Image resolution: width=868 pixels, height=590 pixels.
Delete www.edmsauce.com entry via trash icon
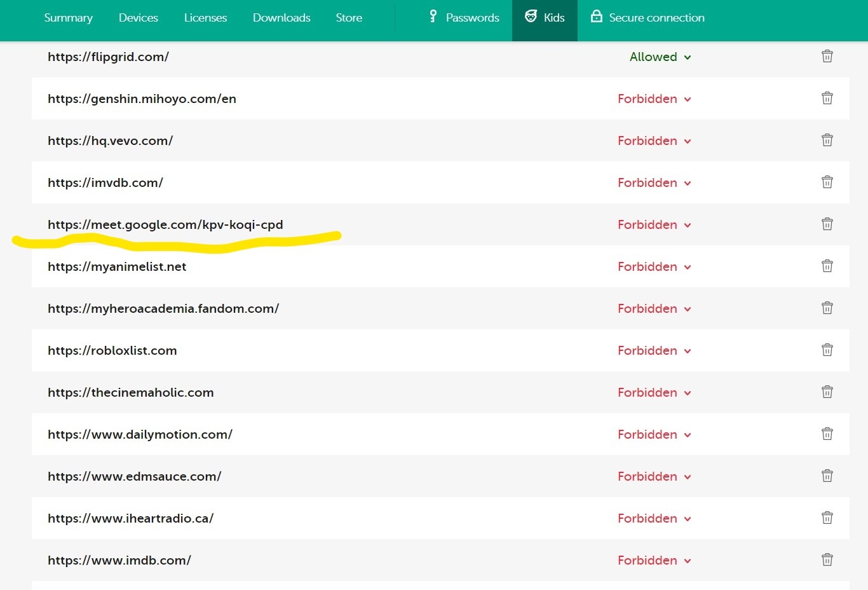(x=827, y=476)
